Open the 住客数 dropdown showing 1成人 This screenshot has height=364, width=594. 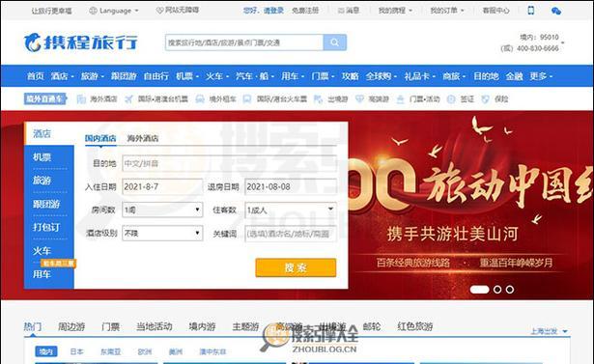[291, 210]
